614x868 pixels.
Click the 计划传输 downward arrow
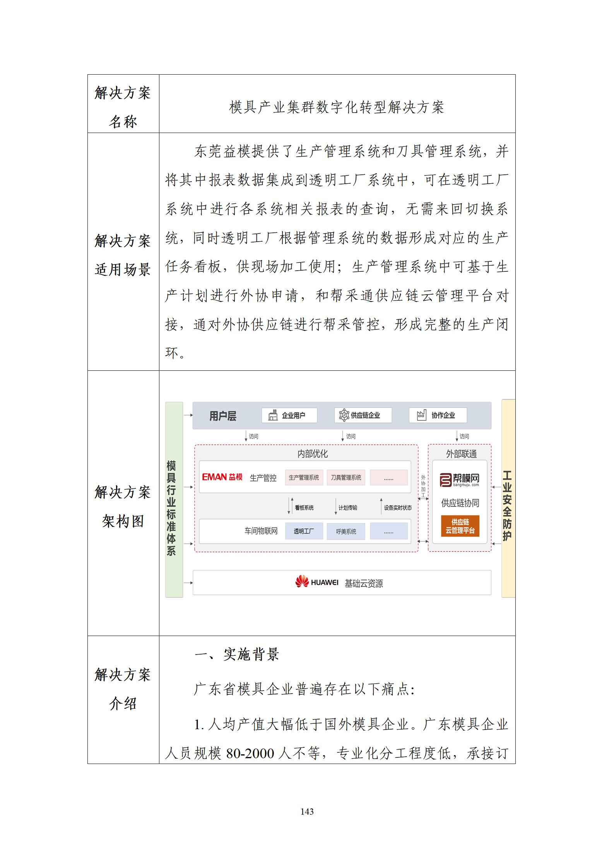coord(335,507)
